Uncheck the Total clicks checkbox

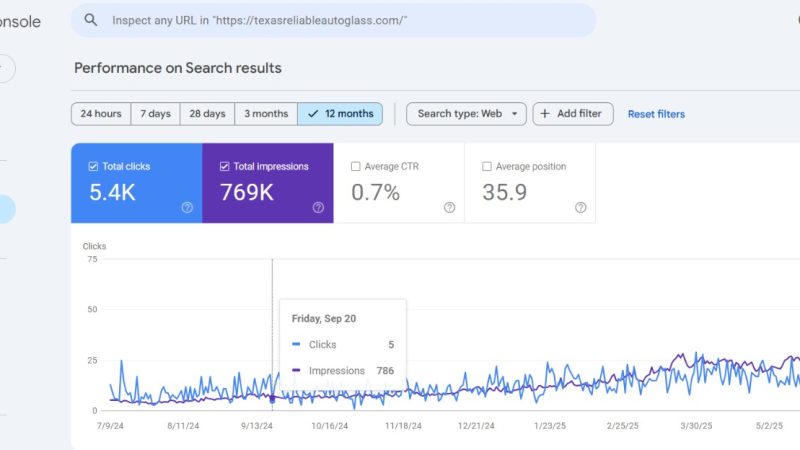93,166
